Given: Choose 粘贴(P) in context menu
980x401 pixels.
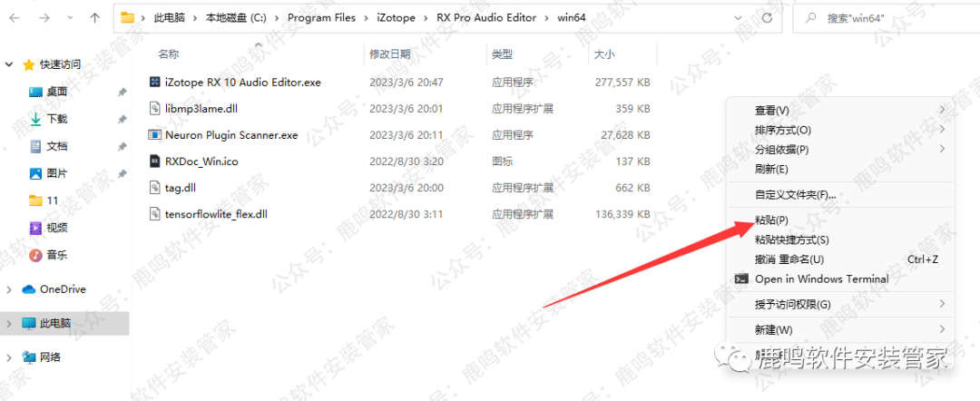Looking at the screenshot, I should [839, 220].
